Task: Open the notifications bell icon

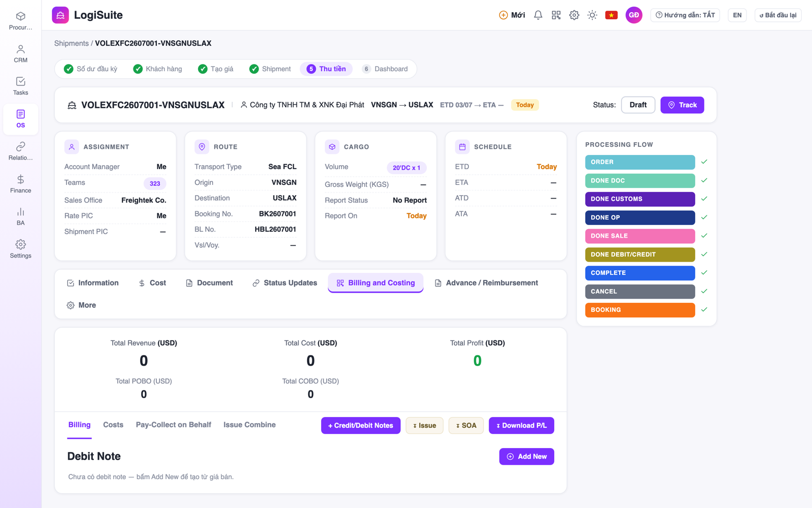Action: coord(538,15)
